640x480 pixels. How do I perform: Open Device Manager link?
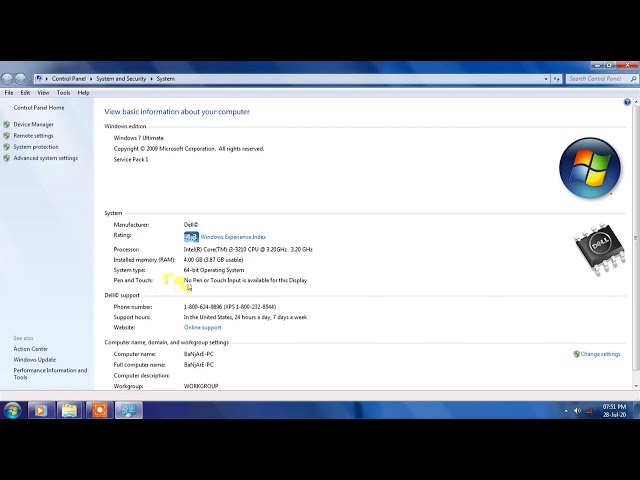point(33,124)
